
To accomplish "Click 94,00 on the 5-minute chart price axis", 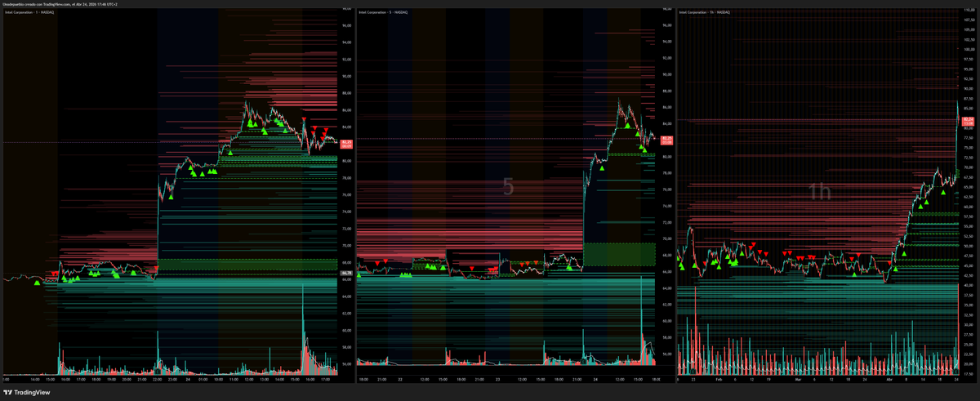I will coord(667,41).
